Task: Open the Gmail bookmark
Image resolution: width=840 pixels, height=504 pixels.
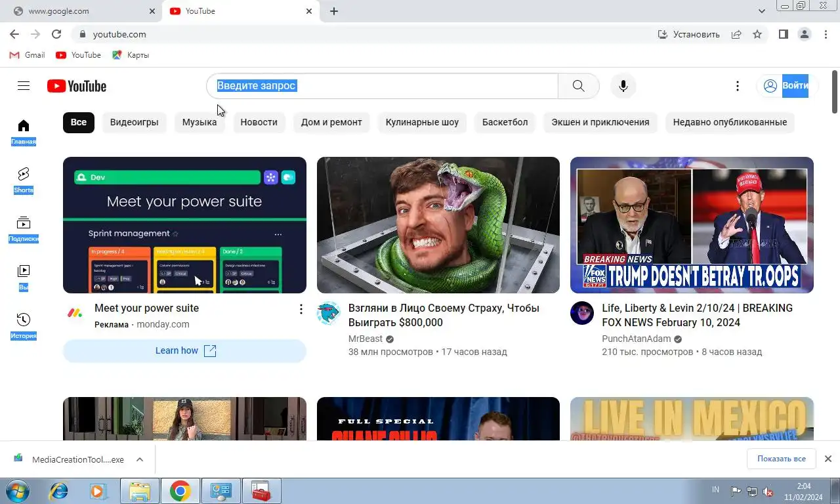Action: (27, 55)
